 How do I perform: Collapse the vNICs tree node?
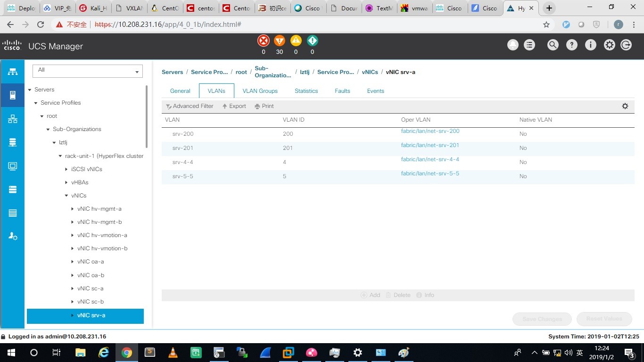coord(66,196)
